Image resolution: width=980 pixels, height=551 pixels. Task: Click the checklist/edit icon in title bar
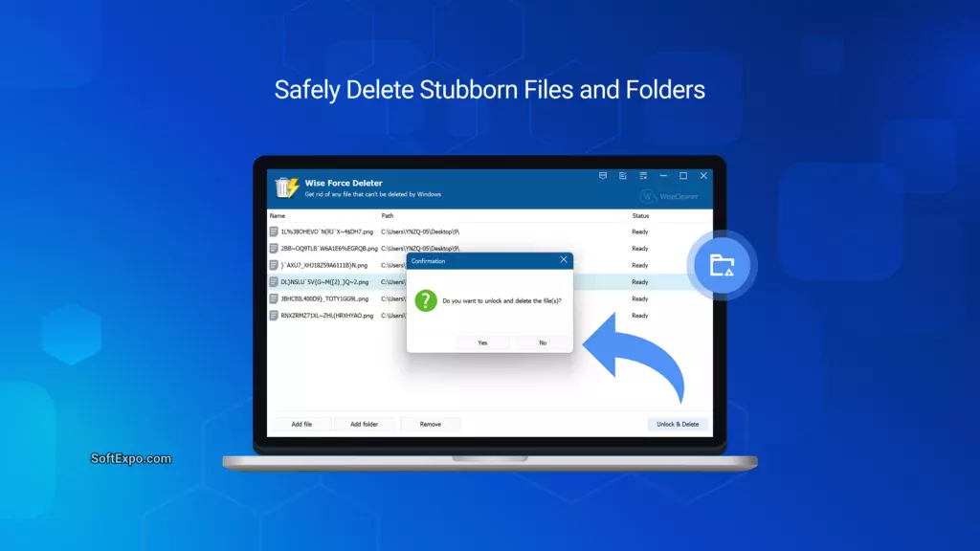(x=623, y=176)
